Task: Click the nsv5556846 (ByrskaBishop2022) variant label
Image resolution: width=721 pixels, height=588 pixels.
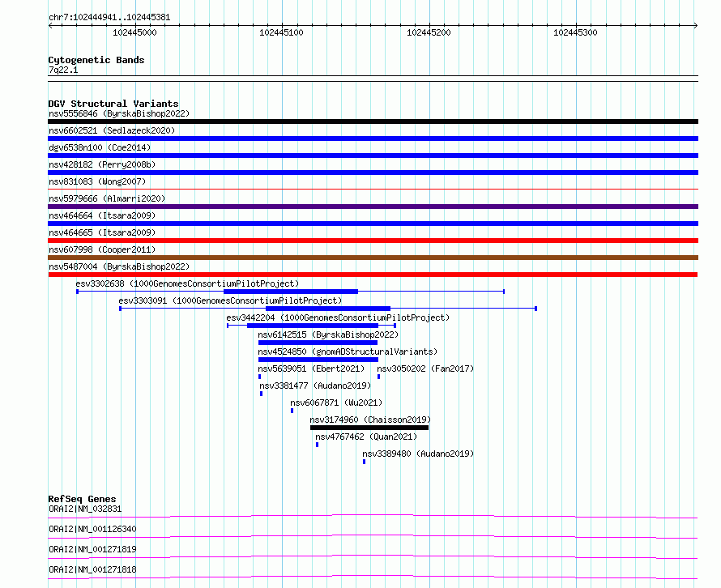Action: (x=119, y=113)
